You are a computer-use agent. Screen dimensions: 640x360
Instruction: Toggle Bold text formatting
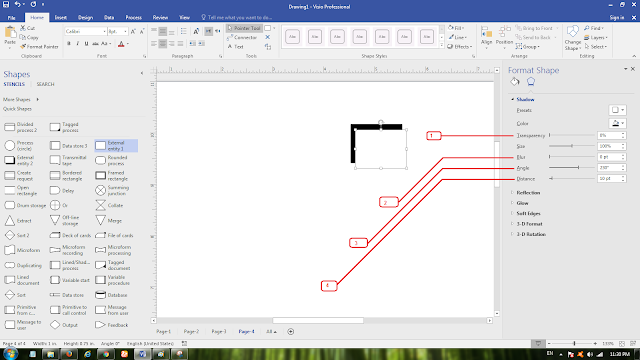[69, 44]
